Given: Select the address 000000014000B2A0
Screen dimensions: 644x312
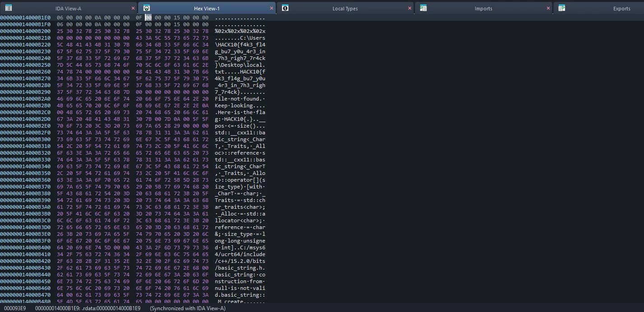Looking at the screenshot, I should pos(25,99).
